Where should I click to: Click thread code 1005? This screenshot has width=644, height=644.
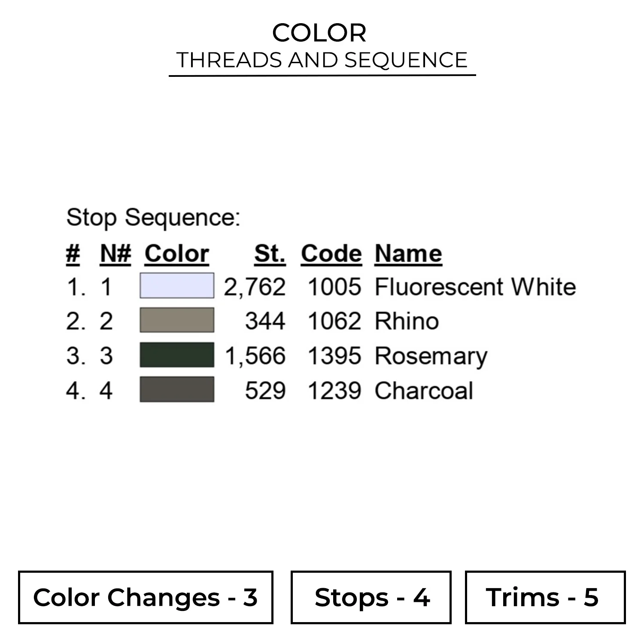click(x=334, y=287)
